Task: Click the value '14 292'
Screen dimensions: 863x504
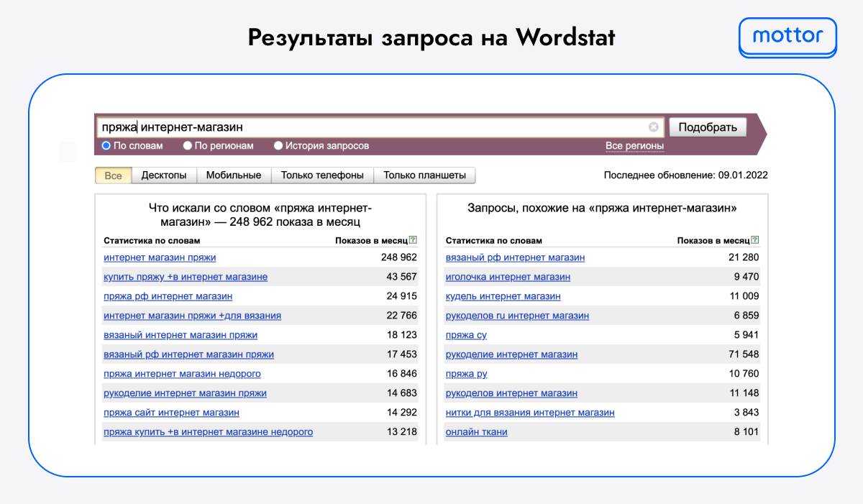Action: pos(402,413)
